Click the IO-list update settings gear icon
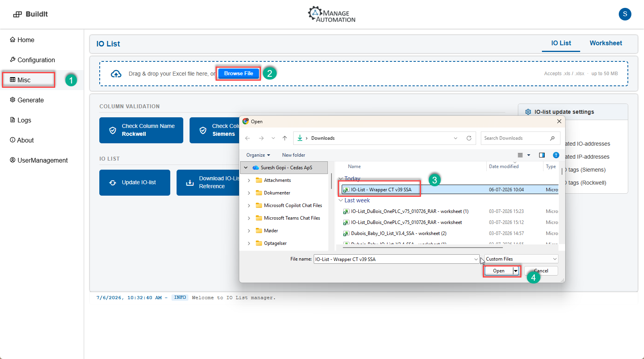644x359 pixels. coord(528,112)
